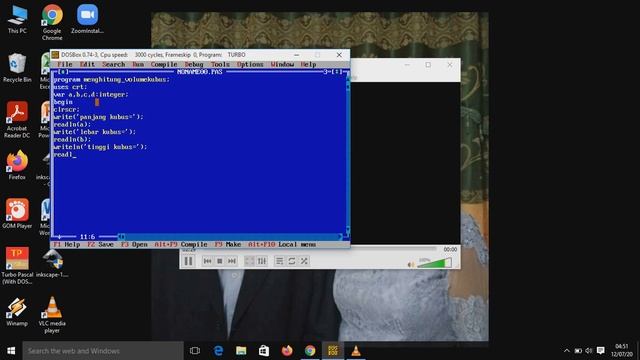Toggle shuffle (random) in VLC
Screen dimensions: 640x360
[304, 261]
